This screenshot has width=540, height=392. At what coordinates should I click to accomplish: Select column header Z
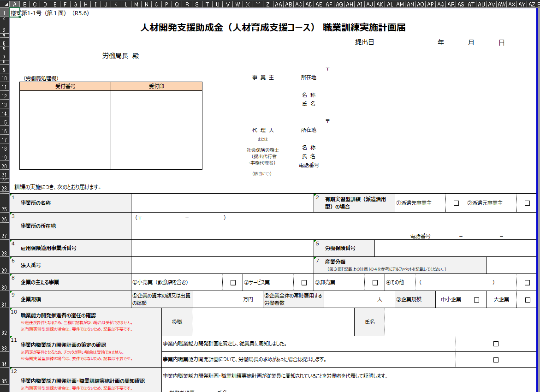pos(268,5)
